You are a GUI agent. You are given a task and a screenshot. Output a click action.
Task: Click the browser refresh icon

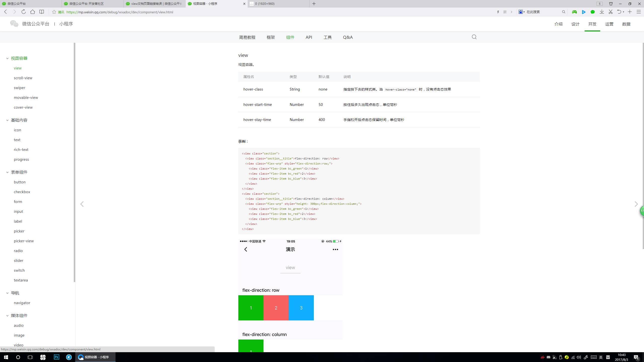[x=23, y=12]
